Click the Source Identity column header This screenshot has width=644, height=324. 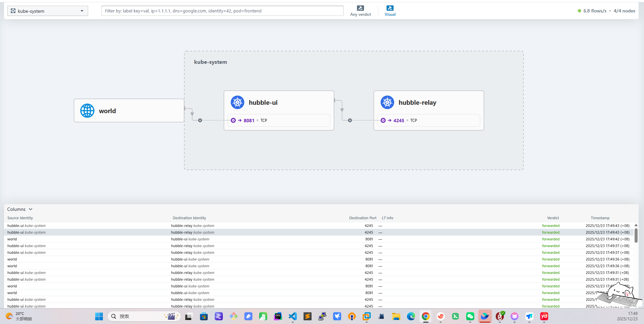click(x=20, y=218)
